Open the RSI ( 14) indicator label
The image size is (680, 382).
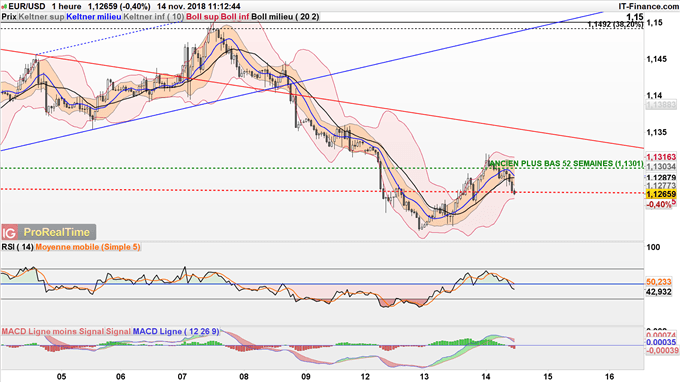pyautogui.click(x=17, y=247)
